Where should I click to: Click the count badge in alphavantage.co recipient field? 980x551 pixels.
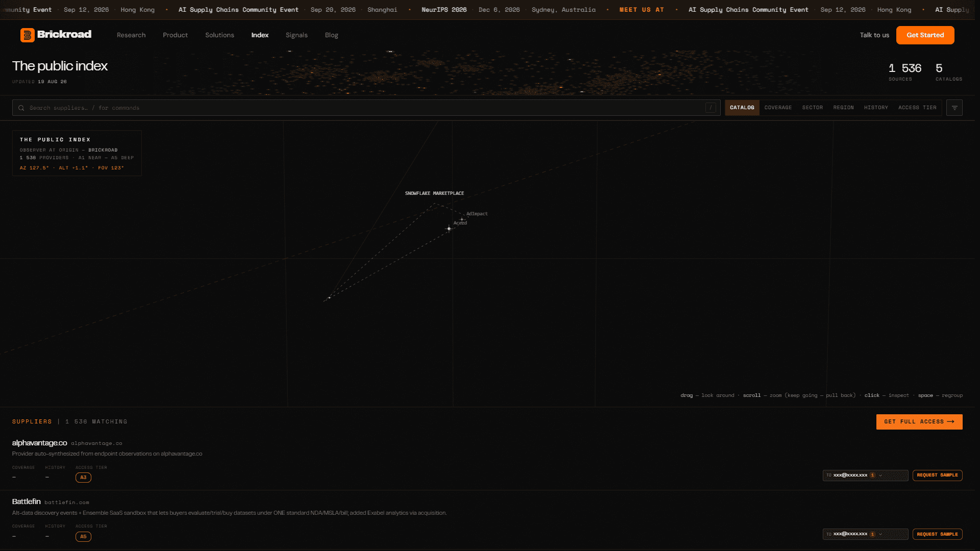[872, 475]
